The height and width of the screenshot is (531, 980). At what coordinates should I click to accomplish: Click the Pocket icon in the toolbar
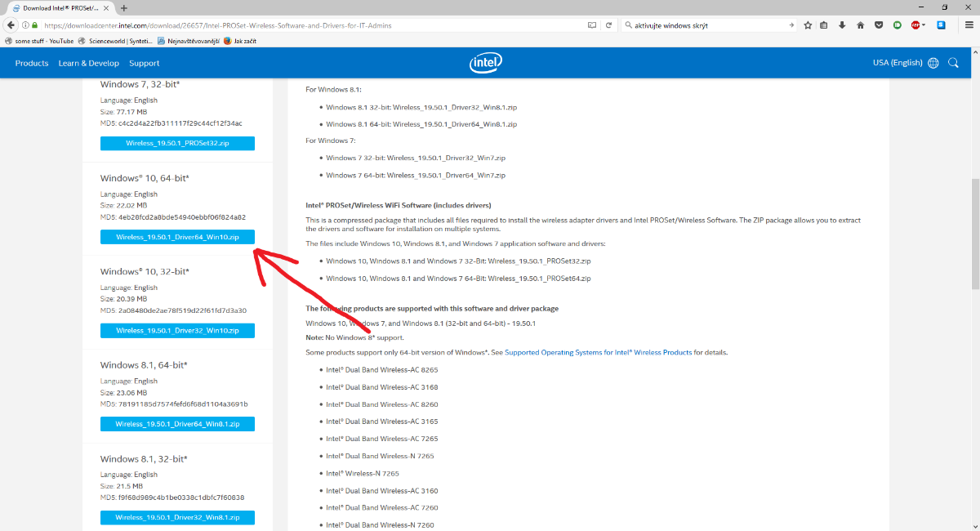pos(879,25)
